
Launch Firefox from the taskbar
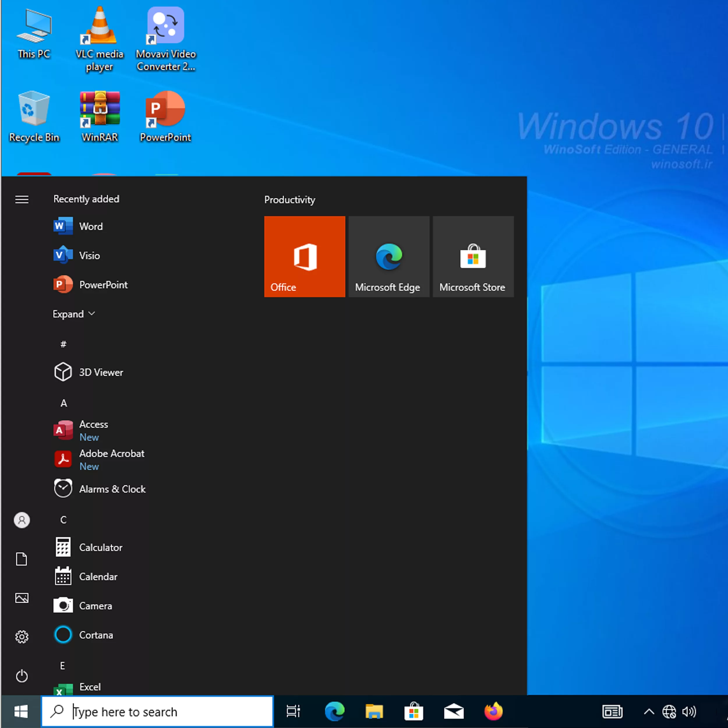(x=493, y=711)
